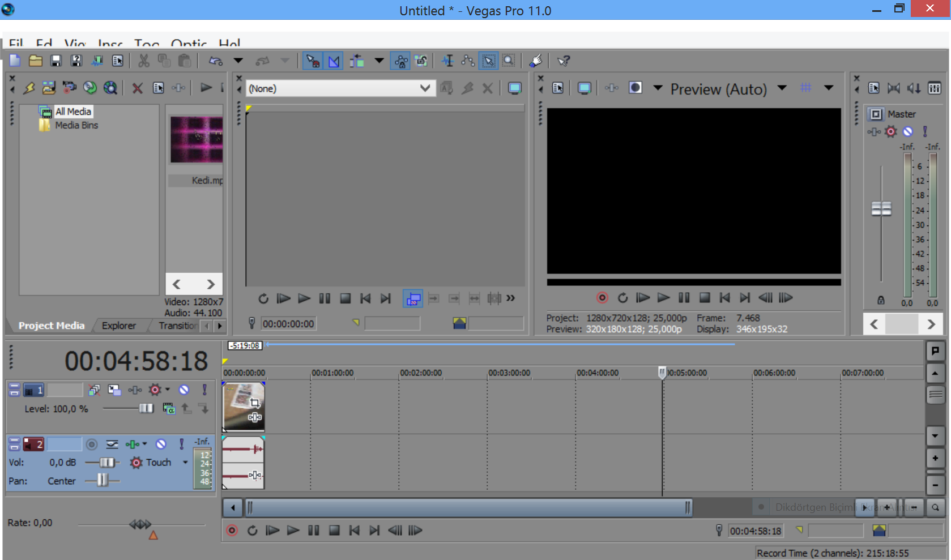Open the Edit menu
Screen dimensions: 951x560
coord(44,43)
